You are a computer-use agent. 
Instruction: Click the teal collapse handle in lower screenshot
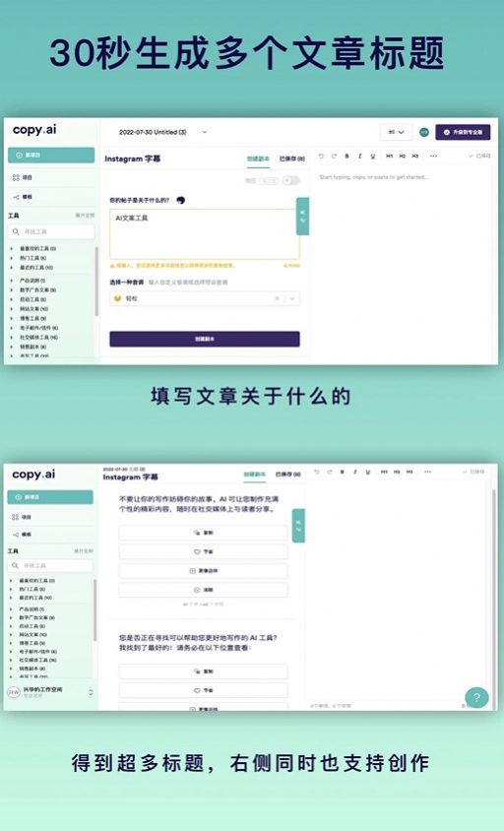pos(298,525)
